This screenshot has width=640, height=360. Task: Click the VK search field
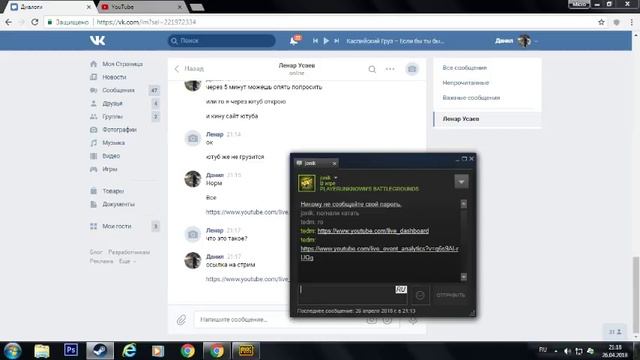point(222,40)
